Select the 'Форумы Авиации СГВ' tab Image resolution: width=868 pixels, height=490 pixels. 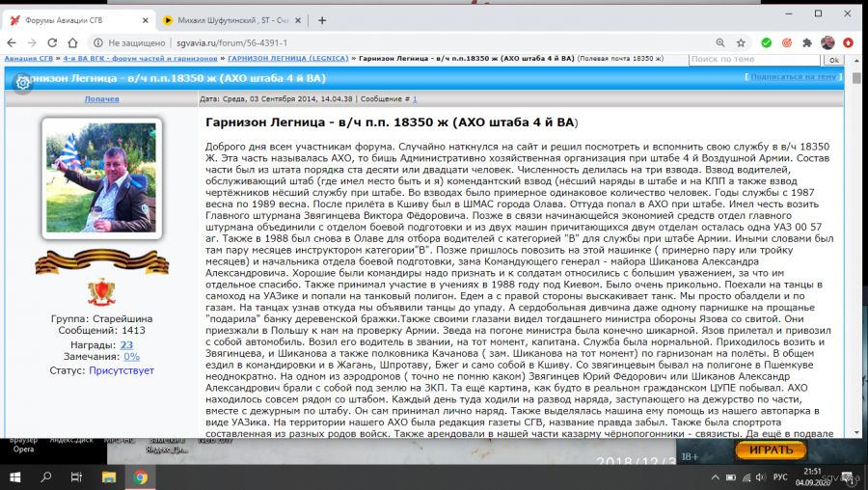[x=79, y=20]
